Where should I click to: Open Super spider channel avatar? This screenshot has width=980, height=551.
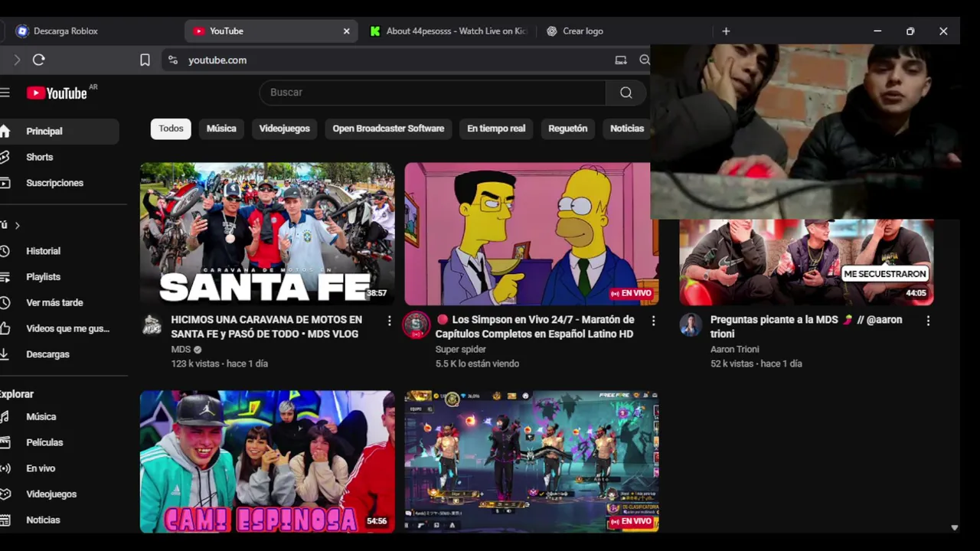[416, 324]
